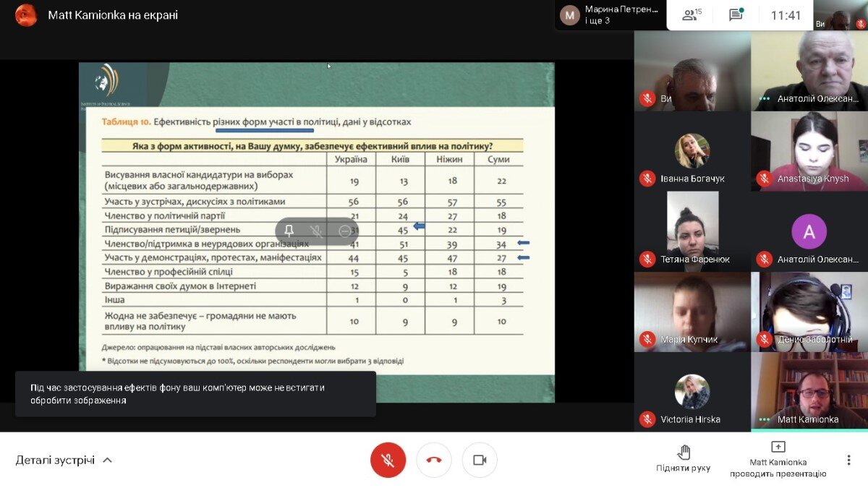868x488 pixels.
Task: Pin the presentation to the screen
Action: (289, 231)
